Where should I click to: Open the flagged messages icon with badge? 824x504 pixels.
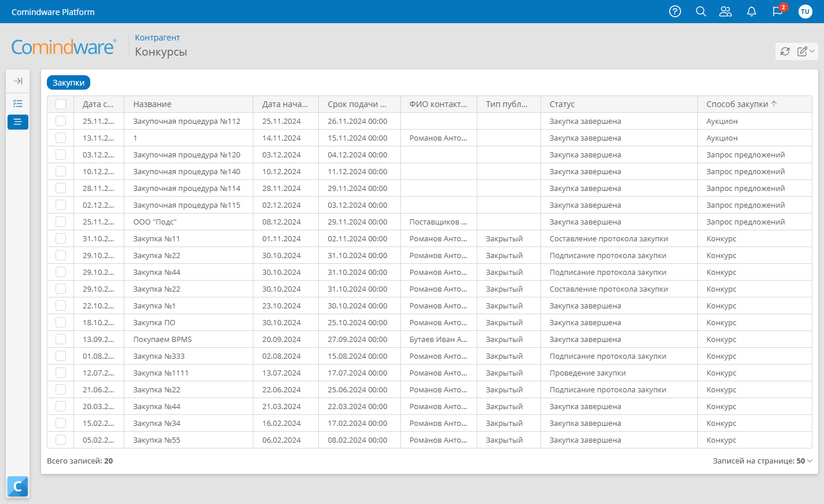778,12
